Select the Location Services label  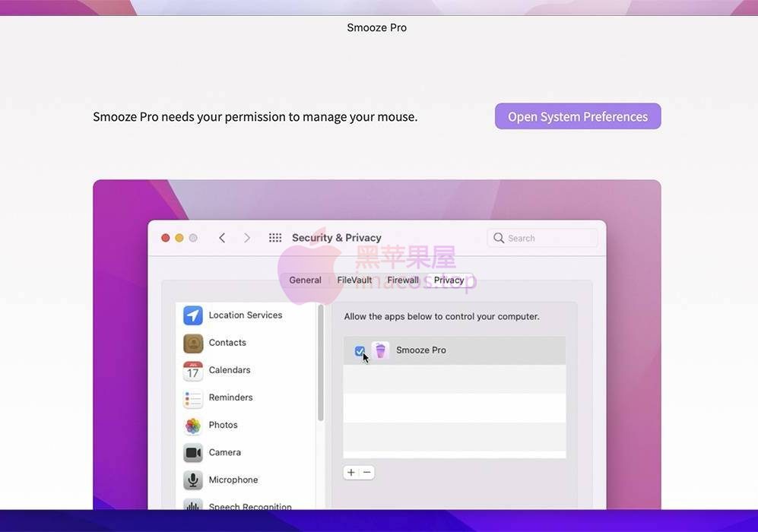point(246,315)
